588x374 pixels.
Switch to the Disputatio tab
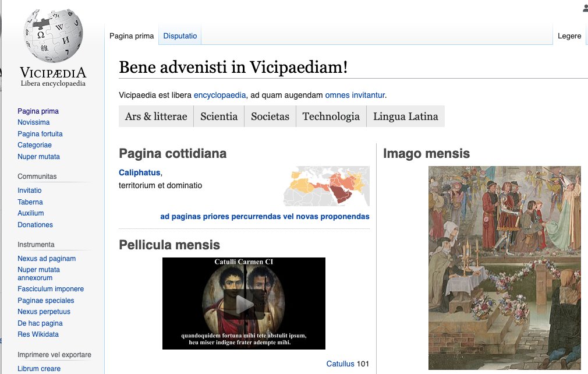180,36
